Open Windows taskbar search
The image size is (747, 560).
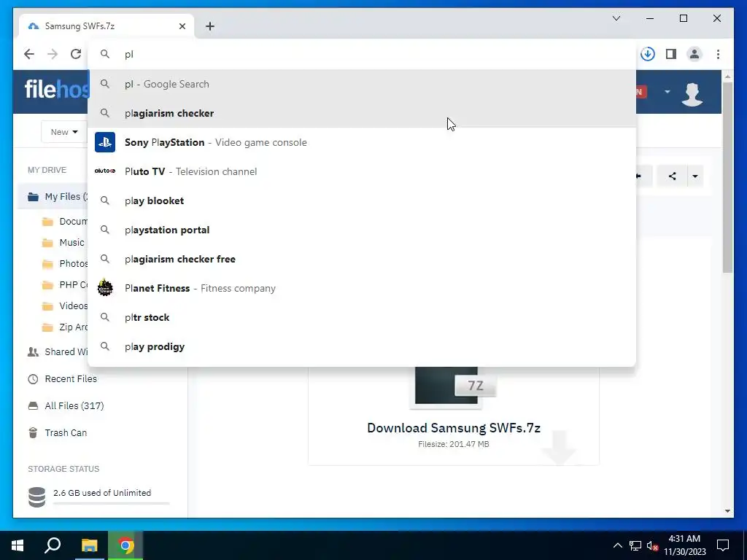coord(53,545)
